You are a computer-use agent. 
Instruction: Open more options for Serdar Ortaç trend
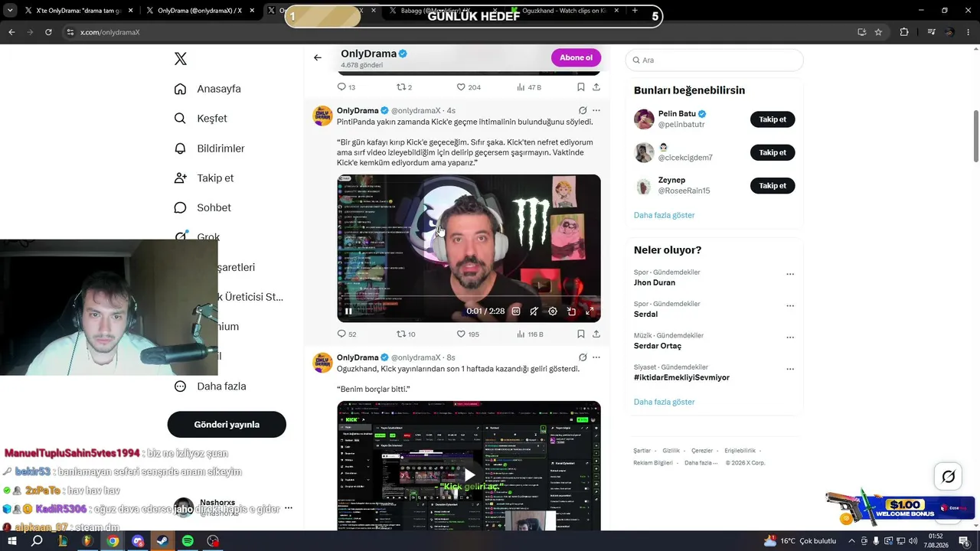[790, 337]
